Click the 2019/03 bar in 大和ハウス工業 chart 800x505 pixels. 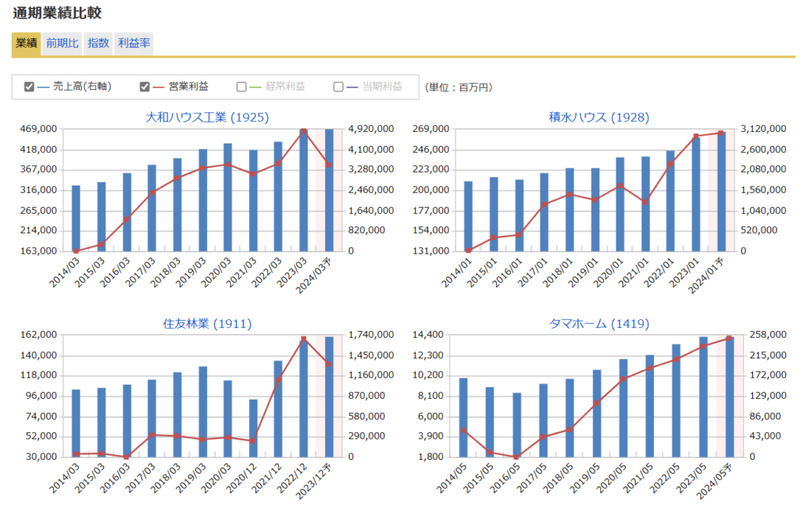click(203, 200)
